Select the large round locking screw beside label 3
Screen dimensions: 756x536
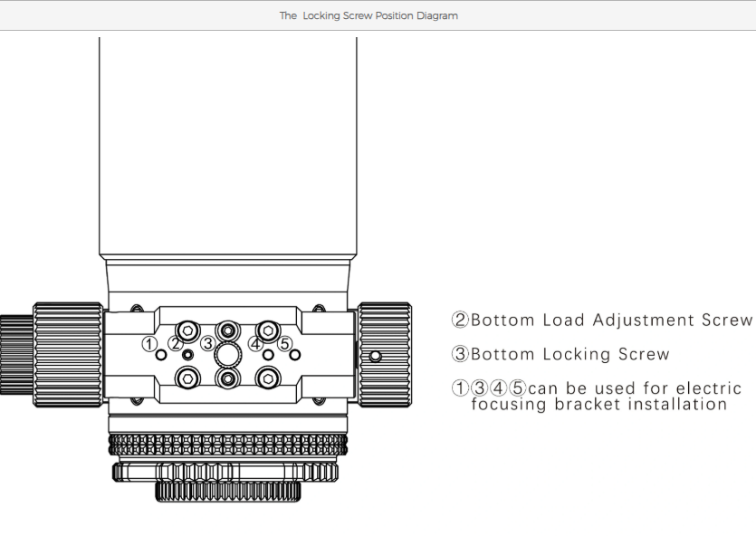click(x=228, y=353)
